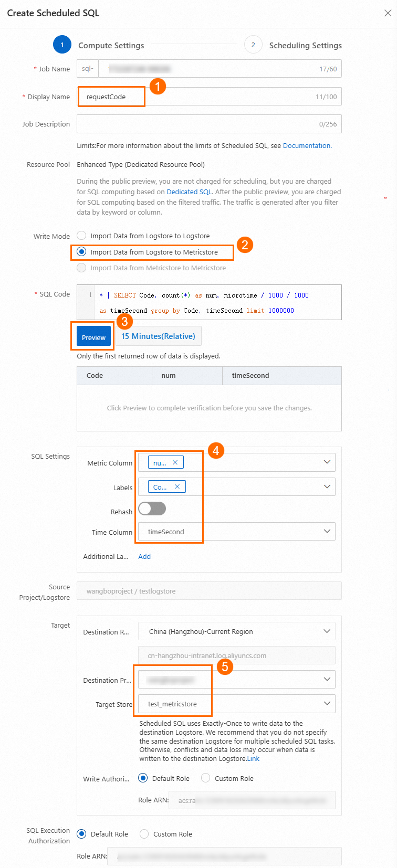Expand the Labels dropdown arrow
This screenshot has height=868, width=397.
pyautogui.click(x=327, y=486)
